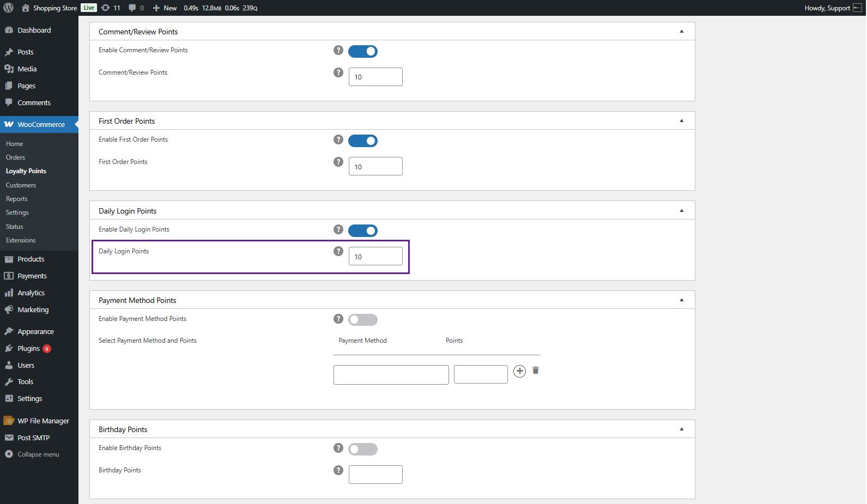This screenshot has width=867, height=504.
Task: Turn off Enable Daily Login Points toggle
Action: tap(363, 230)
